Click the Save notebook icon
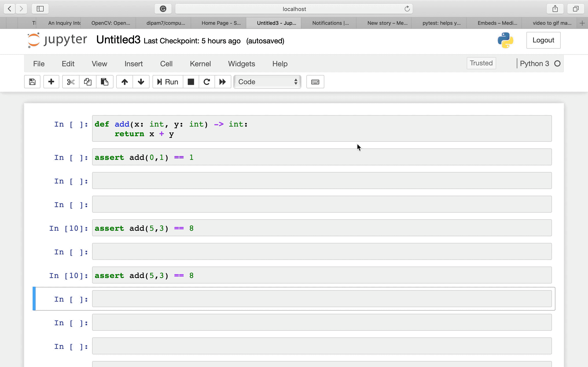Image resolution: width=588 pixels, height=367 pixels. click(32, 82)
